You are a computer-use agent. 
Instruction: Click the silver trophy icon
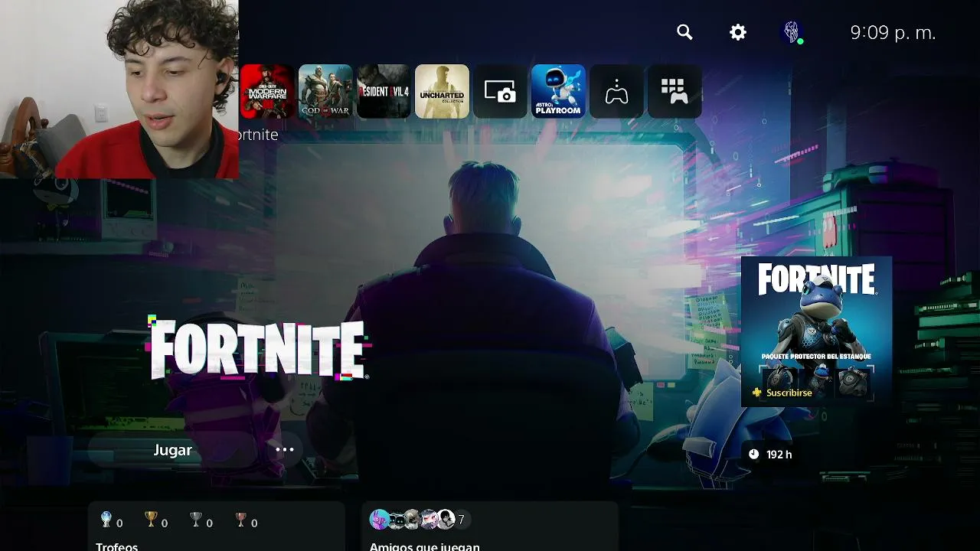tap(196, 520)
